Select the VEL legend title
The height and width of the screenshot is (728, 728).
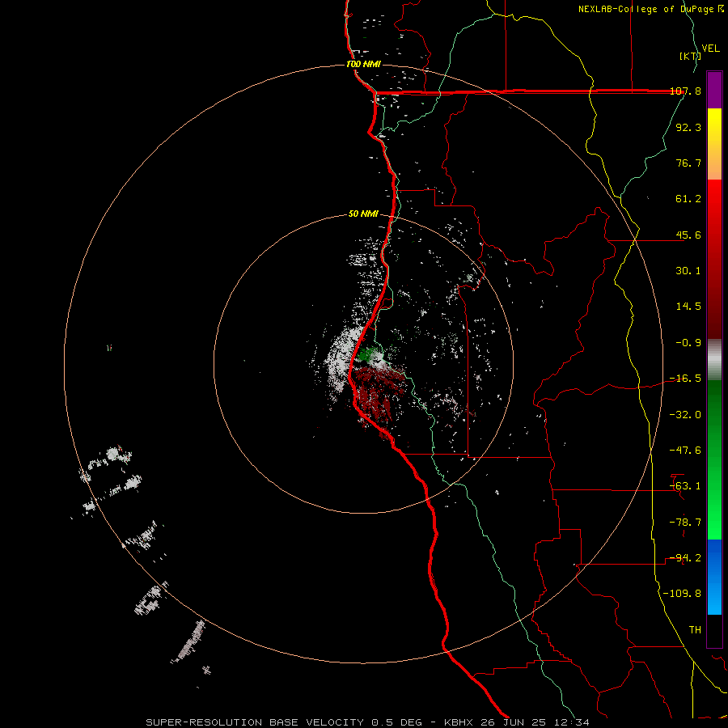tap(711, 49)
